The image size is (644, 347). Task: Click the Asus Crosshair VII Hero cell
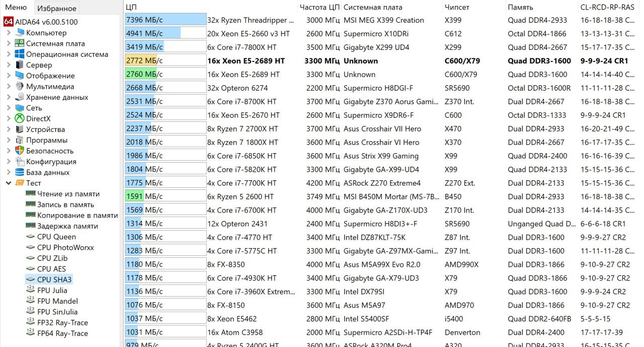382,129
